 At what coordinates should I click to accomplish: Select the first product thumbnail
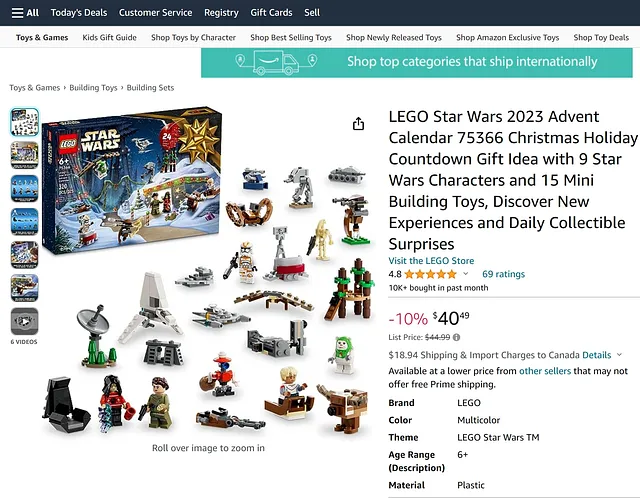24,122
